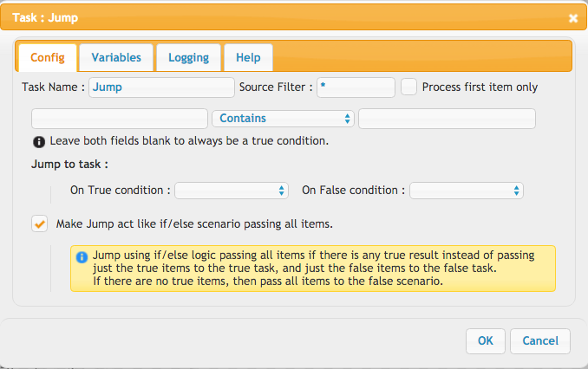Uncheck Make Jump act like if/else checkbox
588x369 pixels.
(x=39, y=223)
